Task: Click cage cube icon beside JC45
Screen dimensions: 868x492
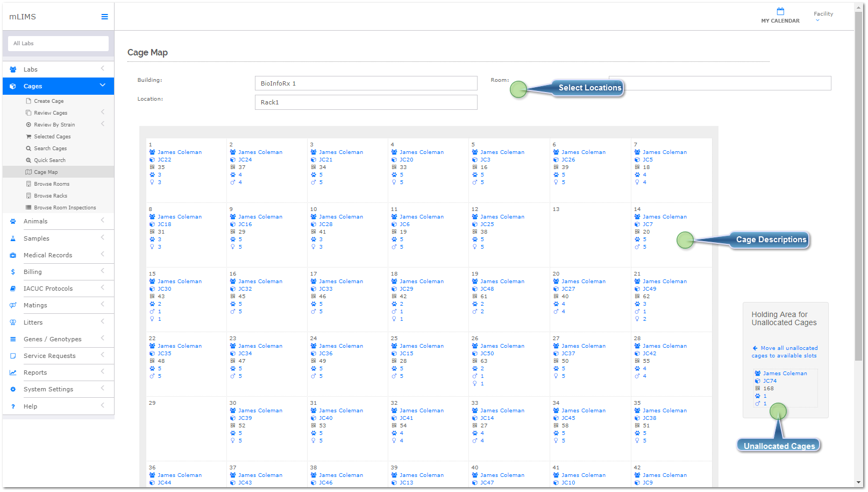Action: [556, 418]
